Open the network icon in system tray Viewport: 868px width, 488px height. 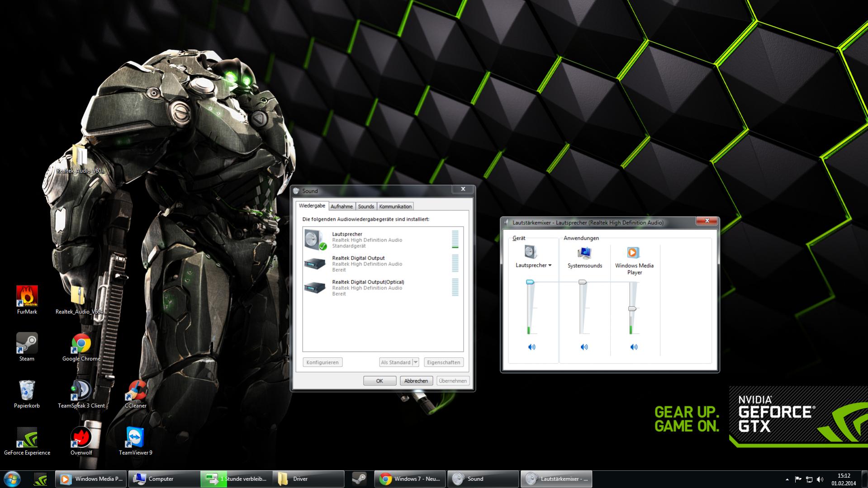[809, 479]
